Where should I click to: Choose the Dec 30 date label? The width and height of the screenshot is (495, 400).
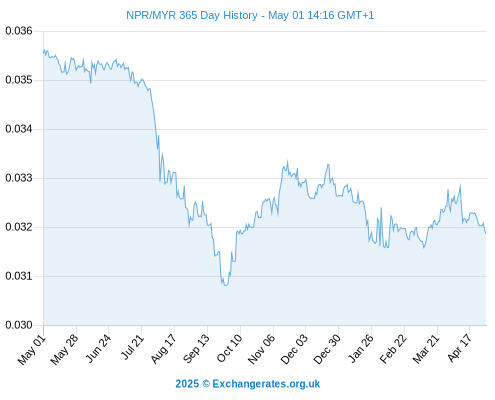[327, 349]
